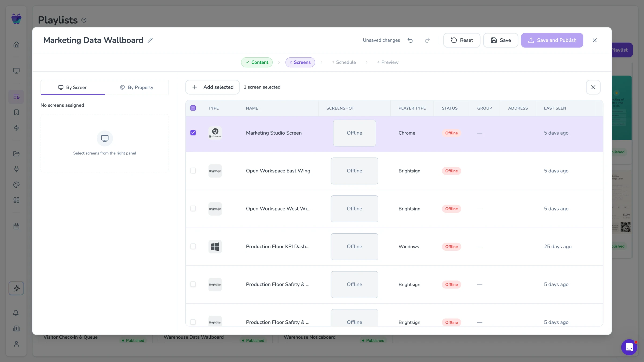Go to Content step
644x362 pixels.
257,62
